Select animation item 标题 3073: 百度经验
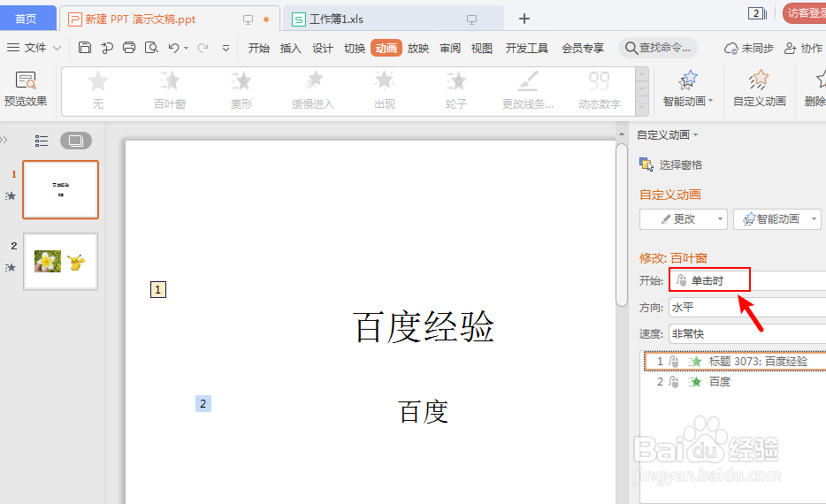 coord(734,362)
